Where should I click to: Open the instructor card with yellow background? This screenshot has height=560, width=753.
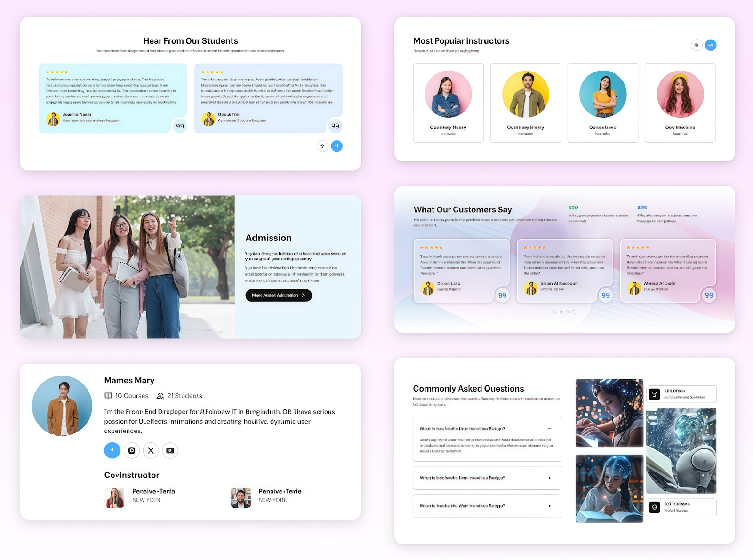525,103
